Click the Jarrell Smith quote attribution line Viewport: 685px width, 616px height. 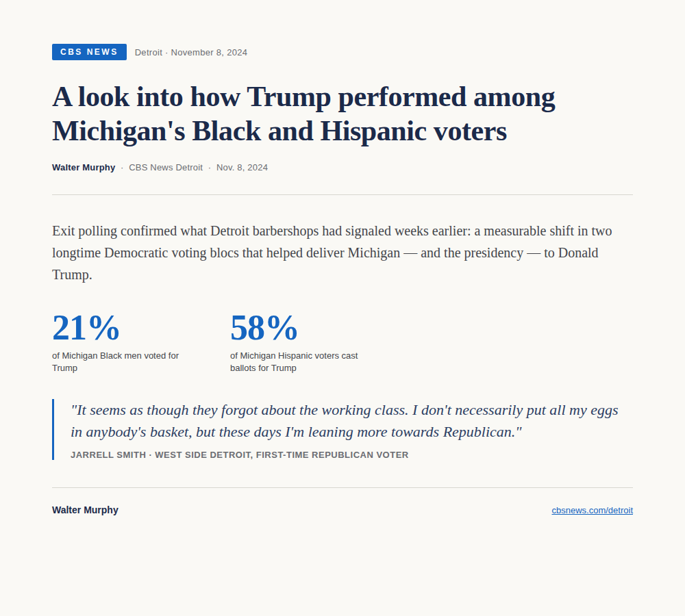pyautogui.click(x=239, y=455)
